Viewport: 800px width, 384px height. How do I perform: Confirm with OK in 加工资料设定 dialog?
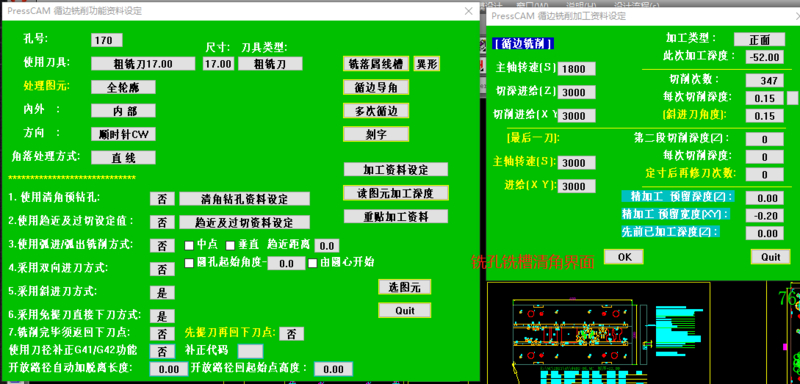(x=624, y=257)
